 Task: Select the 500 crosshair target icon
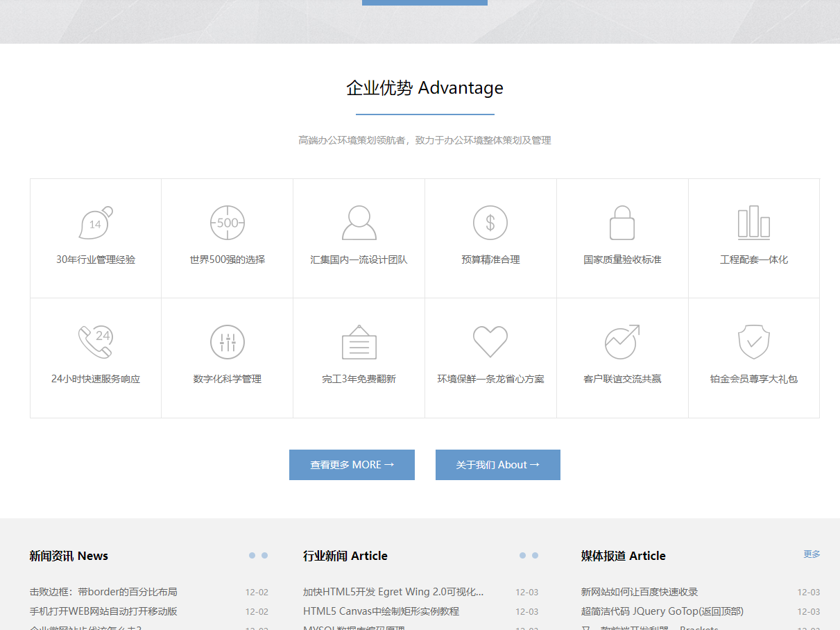pyautogui.click(x=228, y=223)
